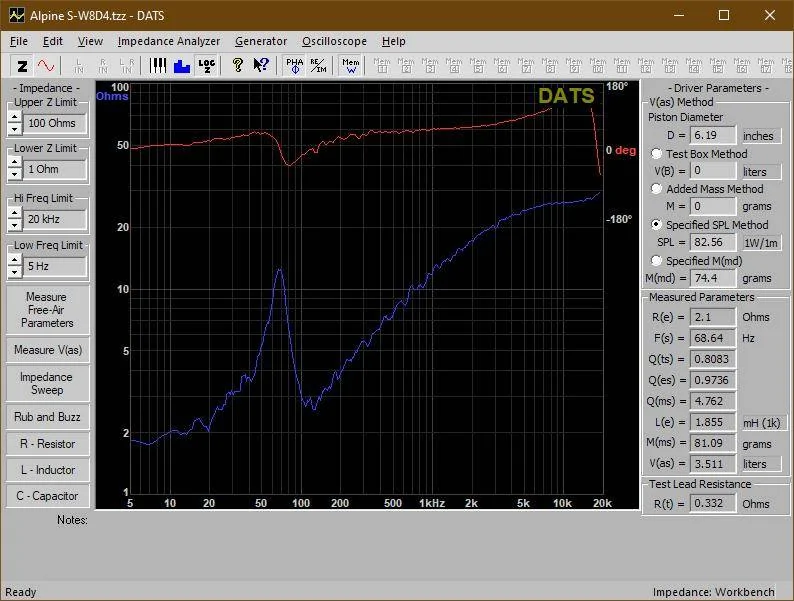Select the Added Mass Method radio button

(657, 188)
